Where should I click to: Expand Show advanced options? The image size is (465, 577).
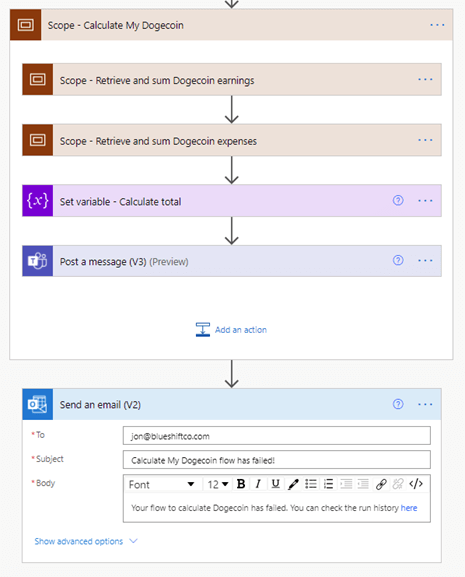tap(86, 541)
